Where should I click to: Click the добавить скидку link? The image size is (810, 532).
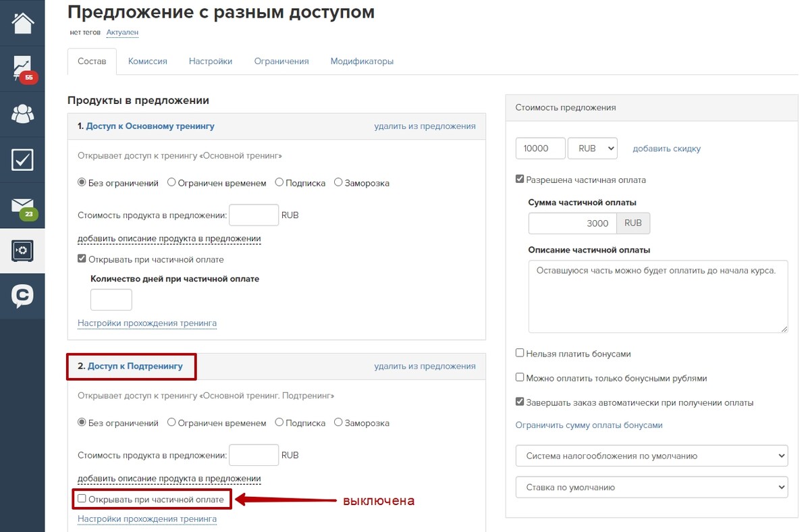pos(667,149)
